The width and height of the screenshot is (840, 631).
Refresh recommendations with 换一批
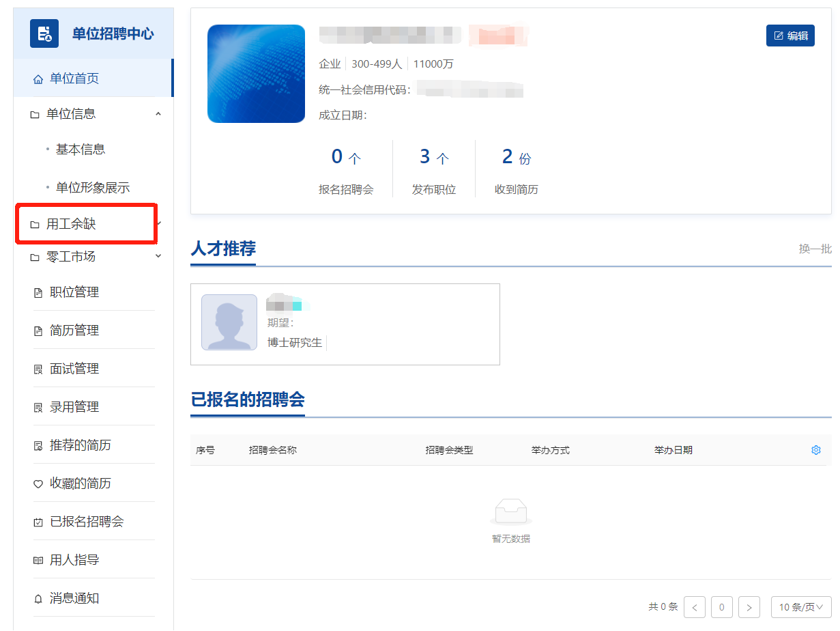[x=815, y=249]
